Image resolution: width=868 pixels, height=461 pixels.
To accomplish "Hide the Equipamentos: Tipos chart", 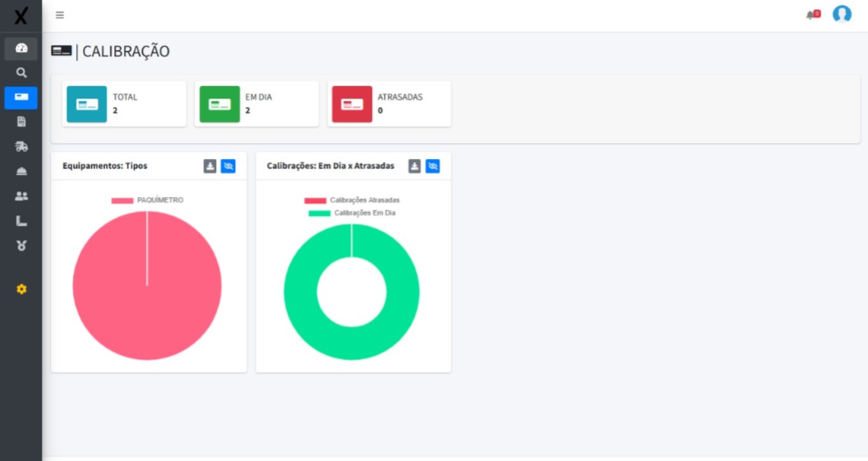I will click(229, 166).
